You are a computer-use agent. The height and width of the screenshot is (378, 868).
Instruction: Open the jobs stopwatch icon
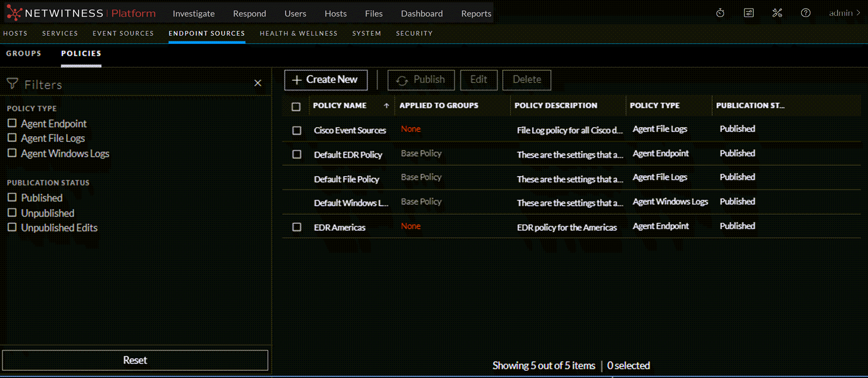[720, 13]
